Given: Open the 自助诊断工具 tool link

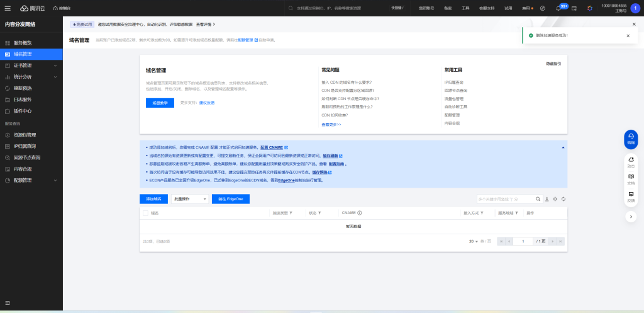Looking at the screenshot, I should coord(455,107).
